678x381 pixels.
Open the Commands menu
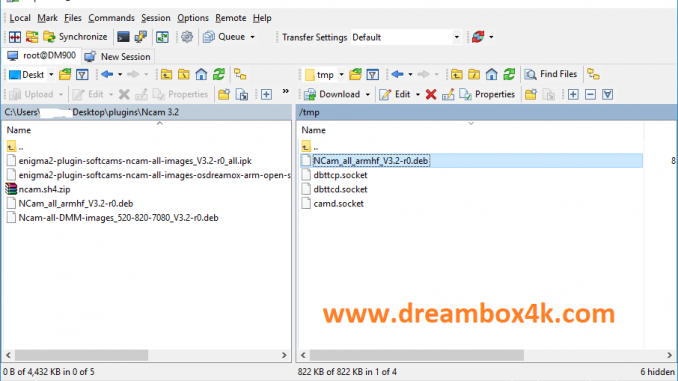[x=111, y=18]
